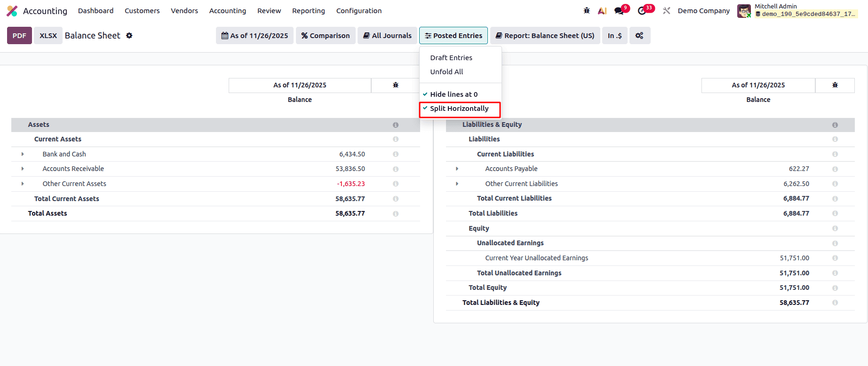
Task: Click info icon on Accounts Receivable row
Action: point(396,169)
